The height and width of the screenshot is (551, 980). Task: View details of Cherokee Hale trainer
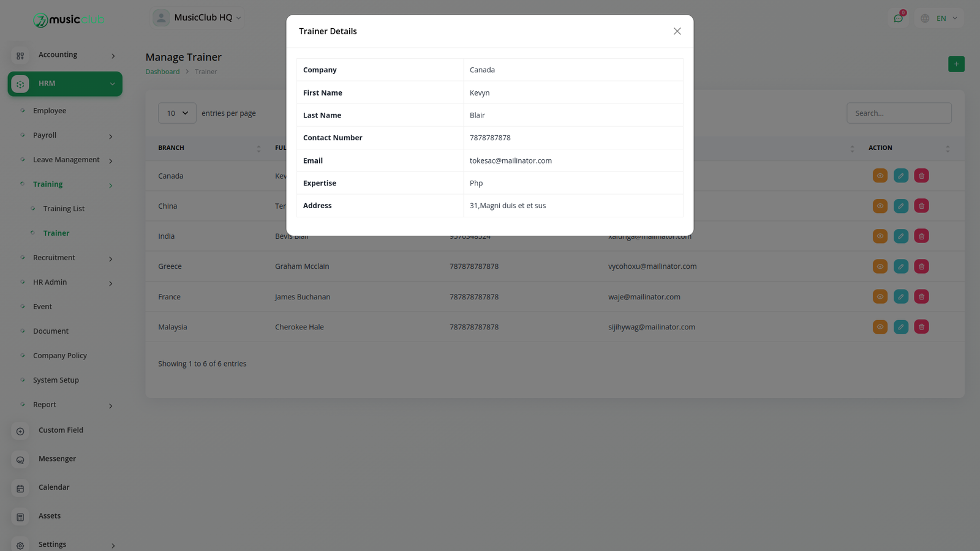point(880,327)
